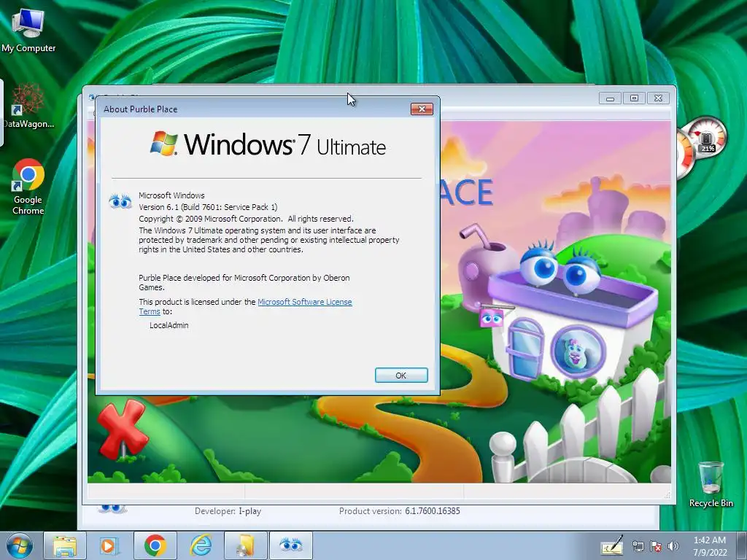The width and height of the screenshot is (747, 560).
Task: Click the Purble eyes icon beside Developer text
Action: pos(112,508)
